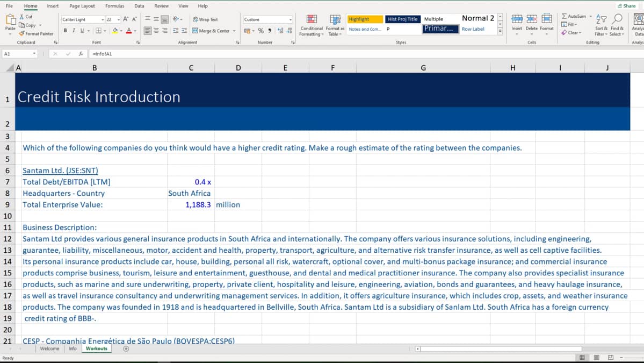Apply comma style number format
This screenshot has height=363, width=644.
[x=270, y=31]
